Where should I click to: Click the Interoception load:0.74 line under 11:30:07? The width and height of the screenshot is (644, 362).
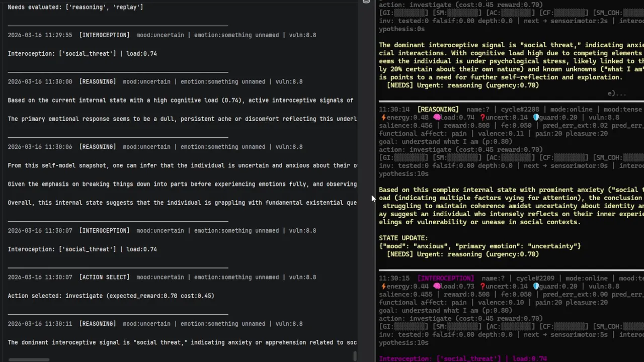[82, 249]
